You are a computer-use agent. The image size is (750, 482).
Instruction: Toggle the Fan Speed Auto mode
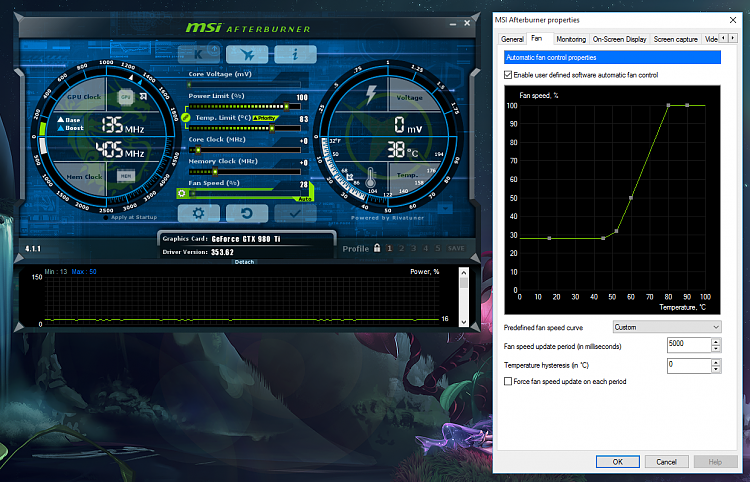pos(305,199)
